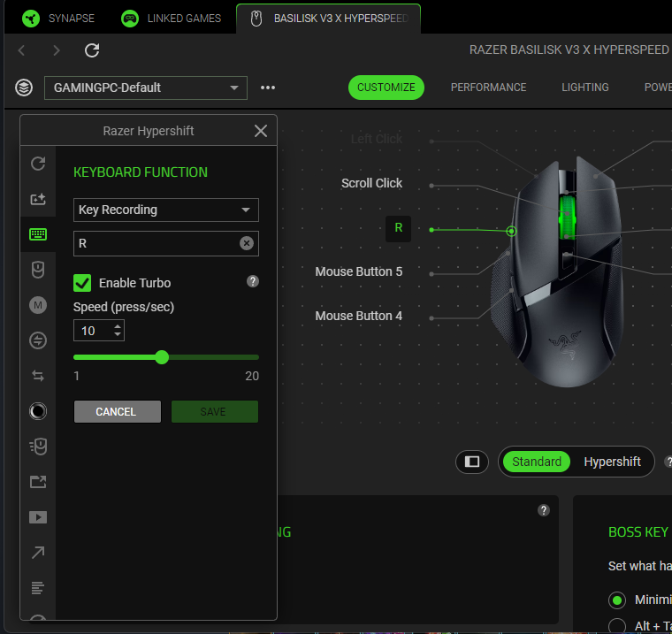The image size is (672, 634).
Task: Open the Linked Games tab
Action: point(171,19)
